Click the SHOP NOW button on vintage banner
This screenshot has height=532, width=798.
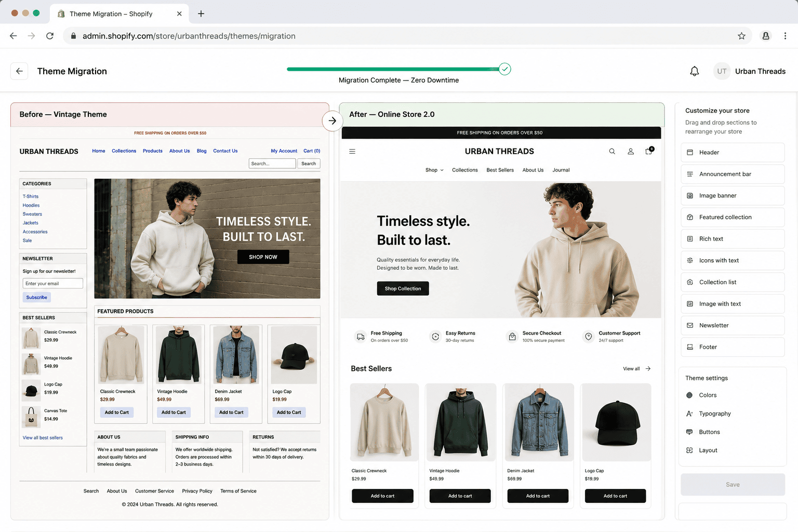263,257
